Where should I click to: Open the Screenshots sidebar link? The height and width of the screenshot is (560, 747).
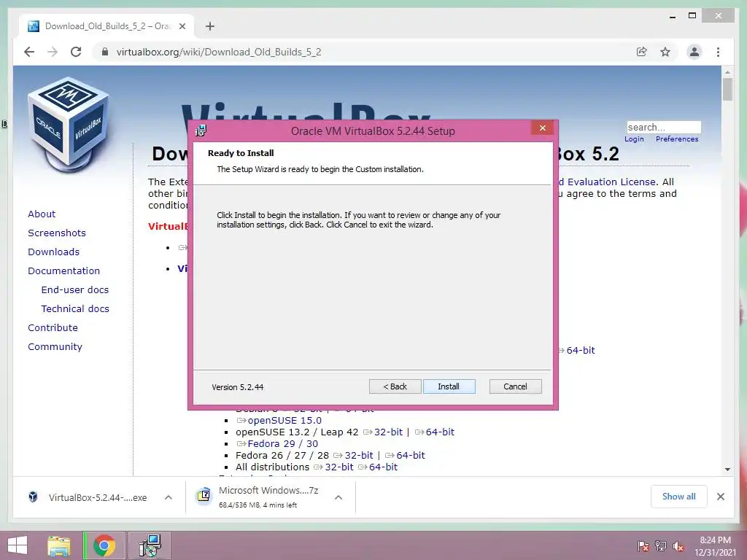57,233
